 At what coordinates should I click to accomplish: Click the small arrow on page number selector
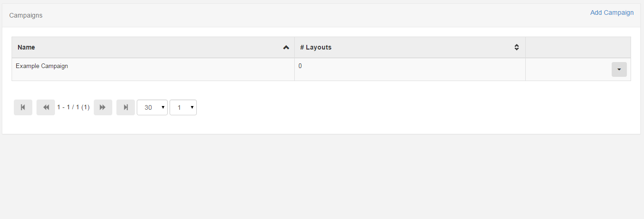192,107
